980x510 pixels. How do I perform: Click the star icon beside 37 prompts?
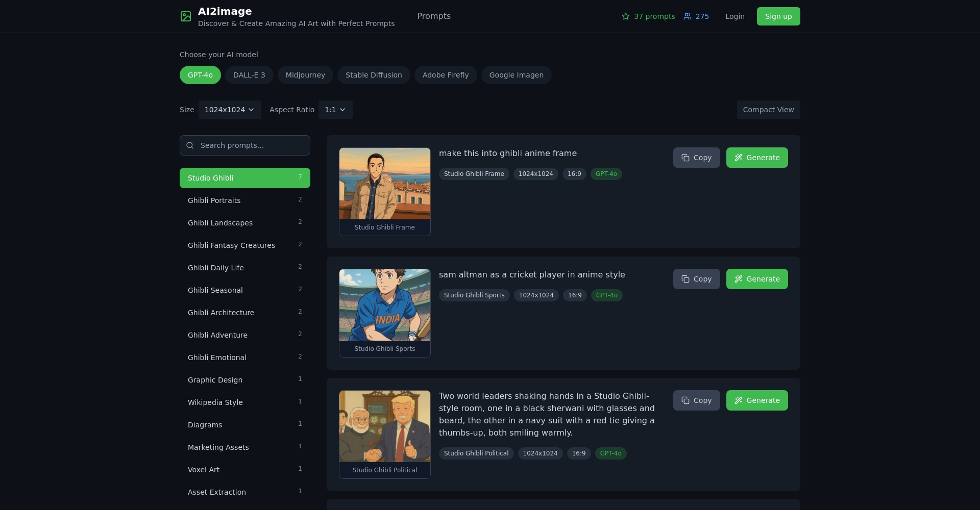coord(626,16)
